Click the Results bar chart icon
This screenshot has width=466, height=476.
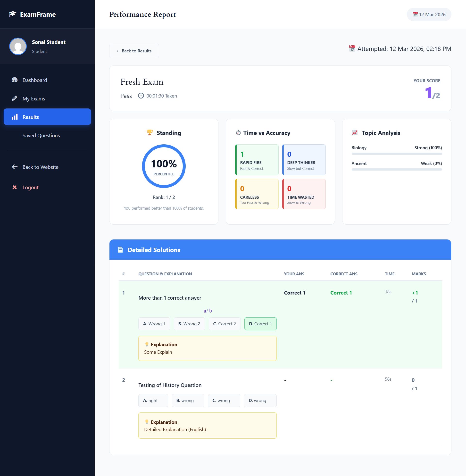pos(15,117)
